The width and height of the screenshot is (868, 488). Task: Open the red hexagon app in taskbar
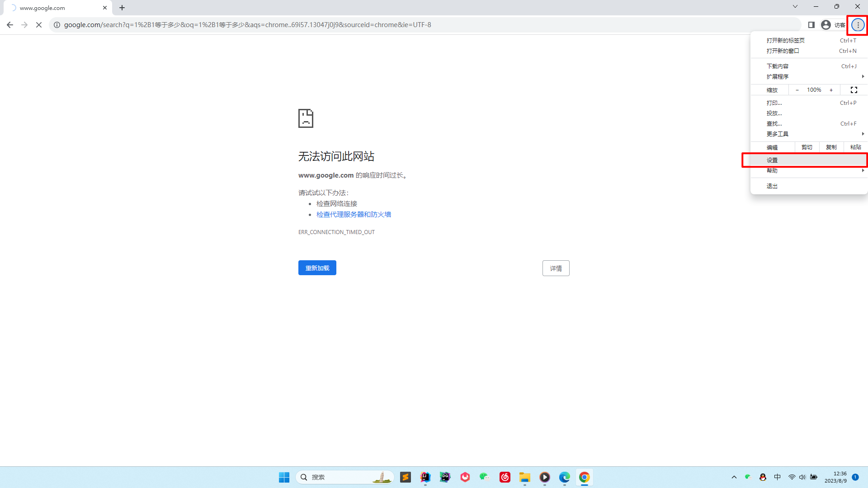point(465,477)
